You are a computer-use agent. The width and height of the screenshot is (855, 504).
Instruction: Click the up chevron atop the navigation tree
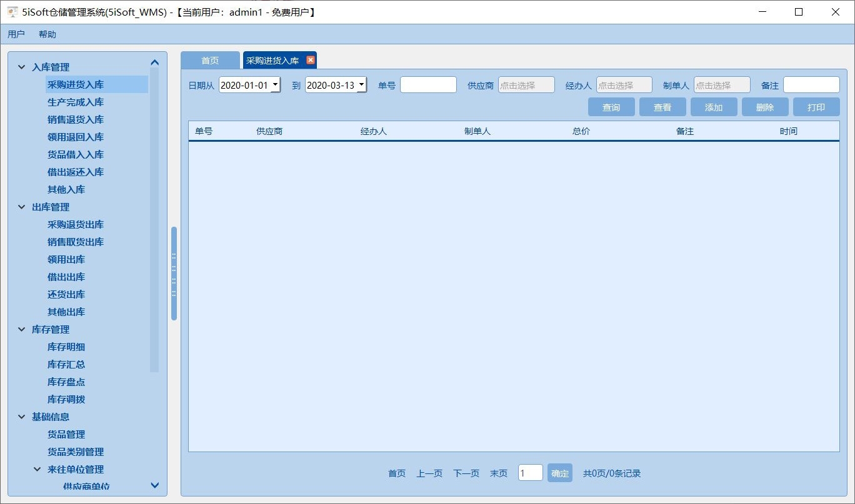[154, 62]
